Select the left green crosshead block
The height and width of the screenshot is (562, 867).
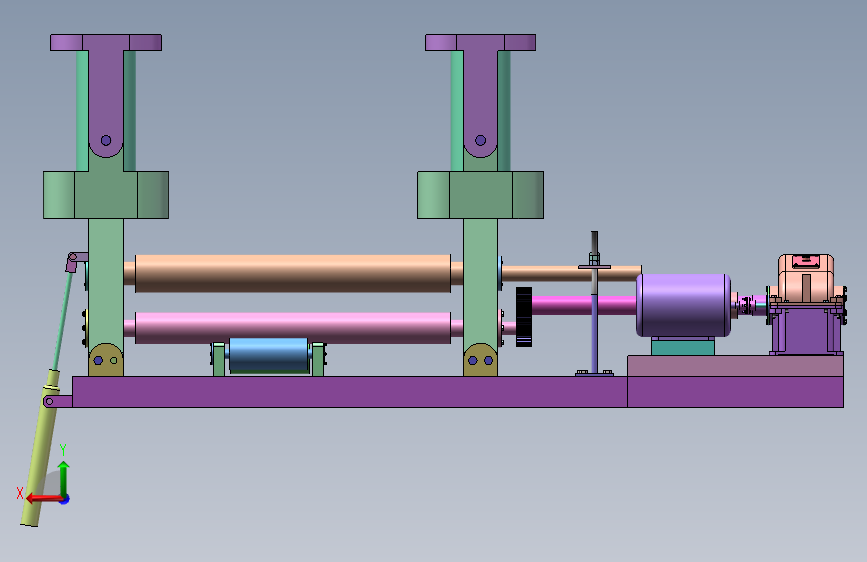(106, 195)
